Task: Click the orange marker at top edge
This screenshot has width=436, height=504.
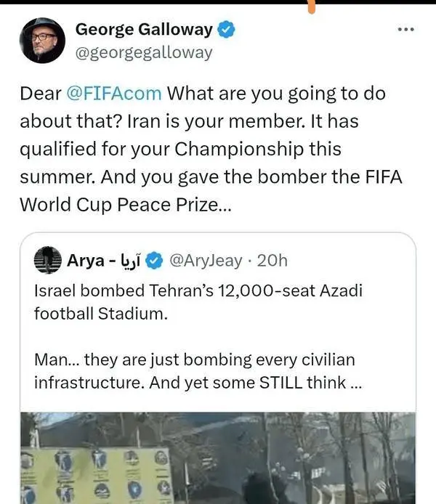Action: pyautogui.click(x=313, y=7)
